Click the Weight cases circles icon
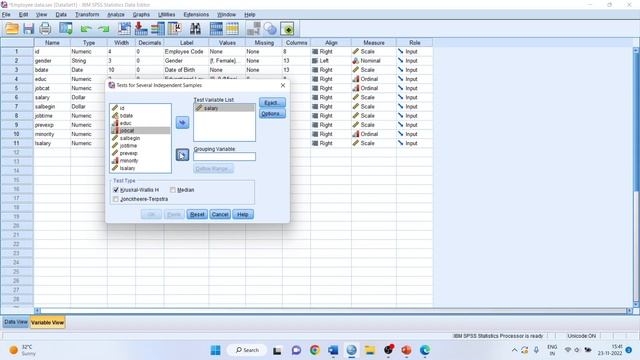Image resolution: width=640 pixels, height=360 pixels. [x=270, y=29]
